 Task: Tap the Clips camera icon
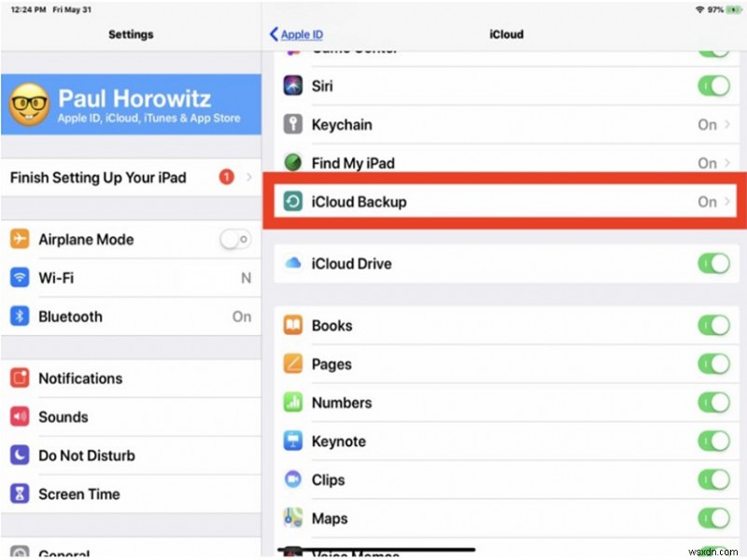293,479
